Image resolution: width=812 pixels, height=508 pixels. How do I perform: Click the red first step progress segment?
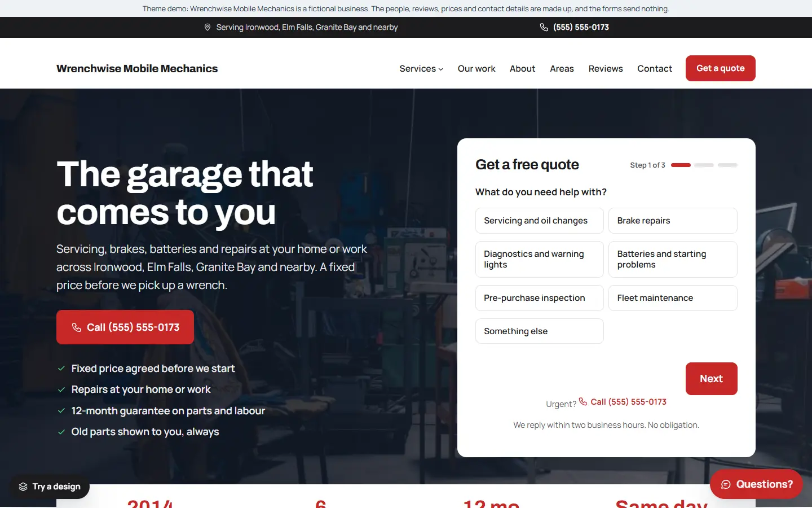681,165
